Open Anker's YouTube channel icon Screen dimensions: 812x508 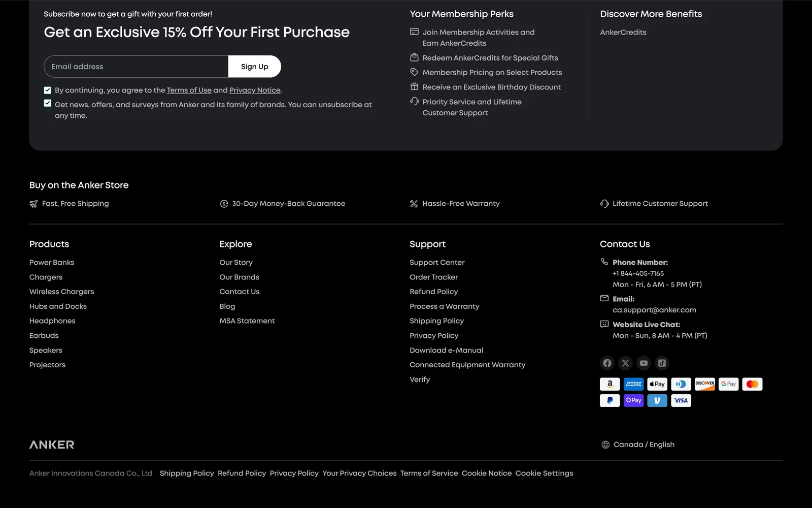click(644, 363)
